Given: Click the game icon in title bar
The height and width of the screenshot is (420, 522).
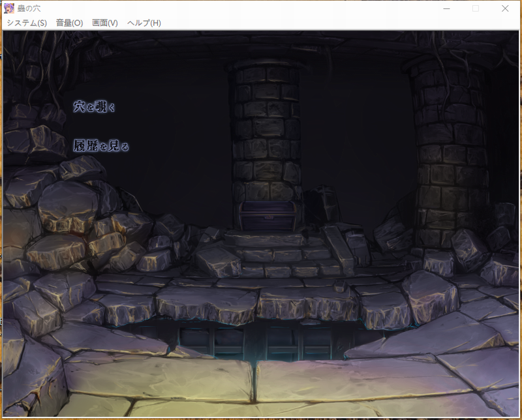Looking at the screenshot, I should (x=9, y=8).
